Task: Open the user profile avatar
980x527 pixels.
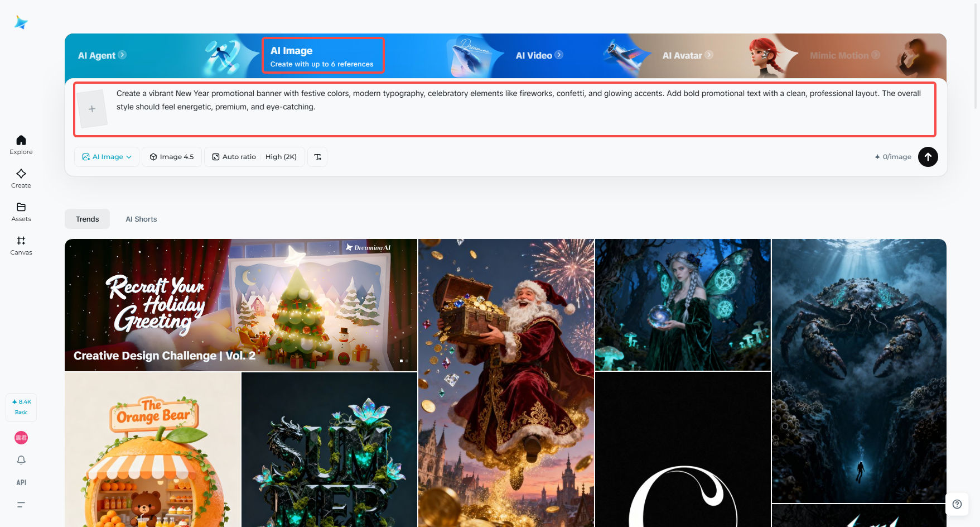Action: [x=21, y=438]
